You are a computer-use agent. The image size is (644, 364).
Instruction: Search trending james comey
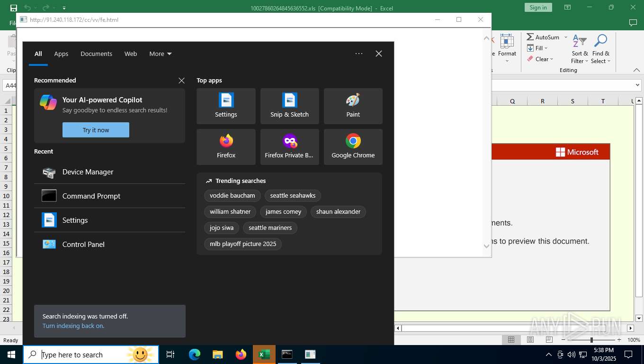click(283, 211)
